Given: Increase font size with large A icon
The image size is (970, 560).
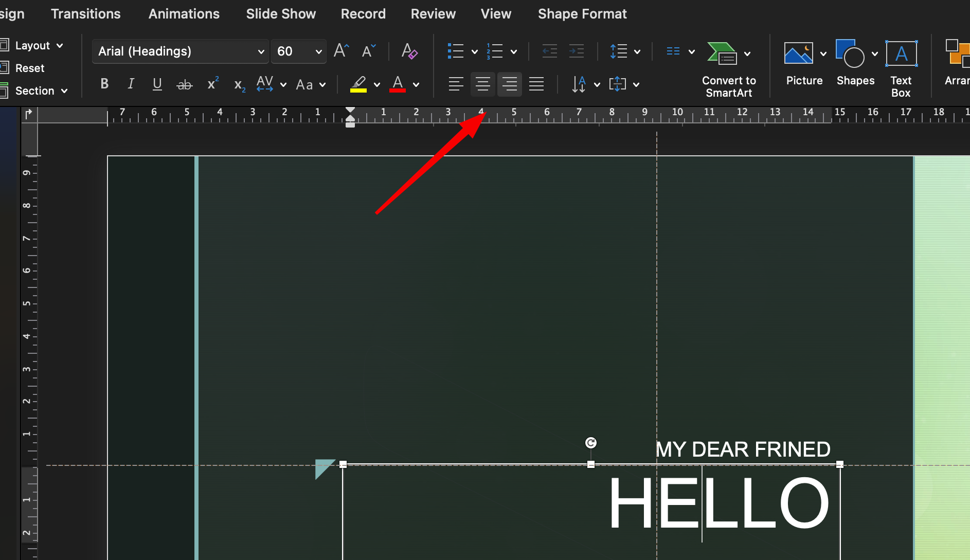Looking at the screenshot, I should 341,51.
